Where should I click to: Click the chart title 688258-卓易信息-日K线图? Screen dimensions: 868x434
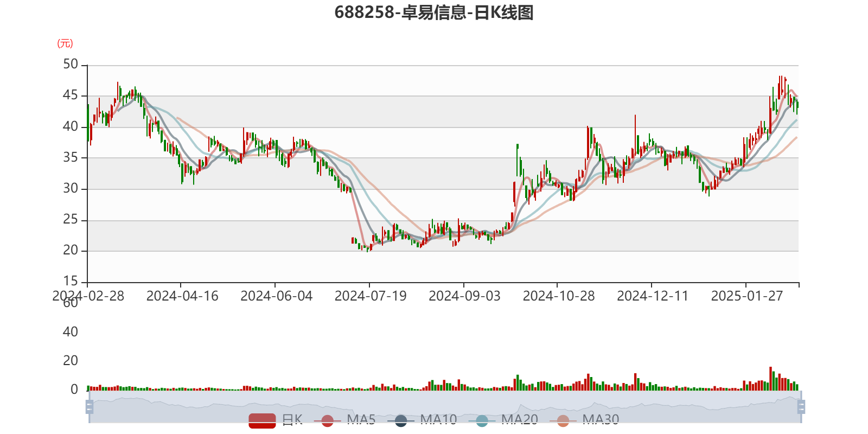coord(434,12)
